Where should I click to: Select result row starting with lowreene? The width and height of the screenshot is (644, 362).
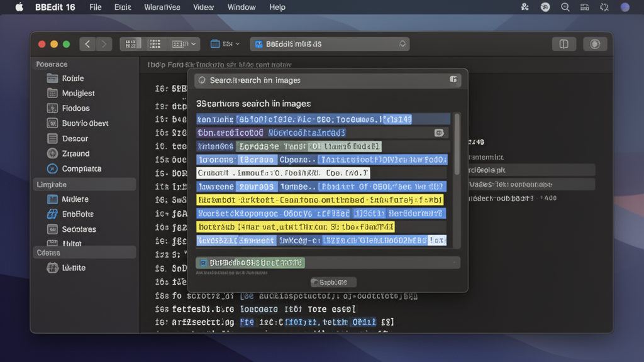(321, 186)
